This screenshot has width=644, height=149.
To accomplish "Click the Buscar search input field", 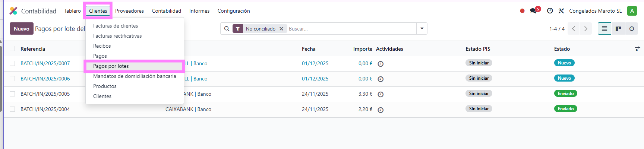I will (x=350, y=29).
